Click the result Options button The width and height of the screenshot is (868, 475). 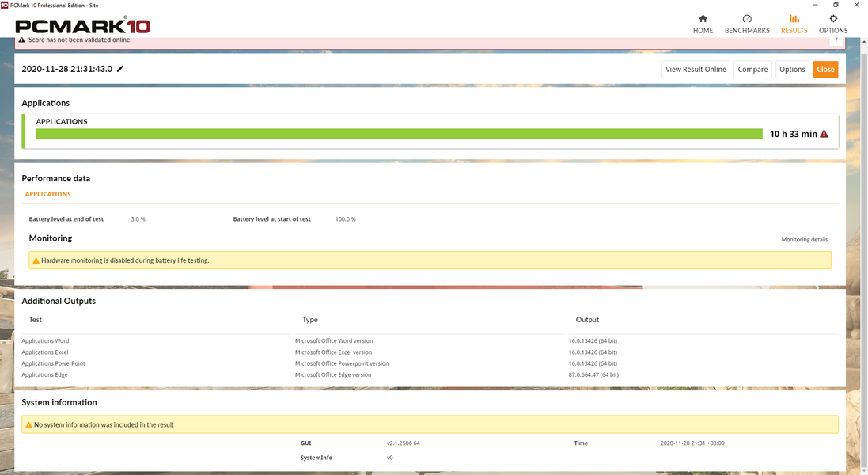[x=792, y=69]
